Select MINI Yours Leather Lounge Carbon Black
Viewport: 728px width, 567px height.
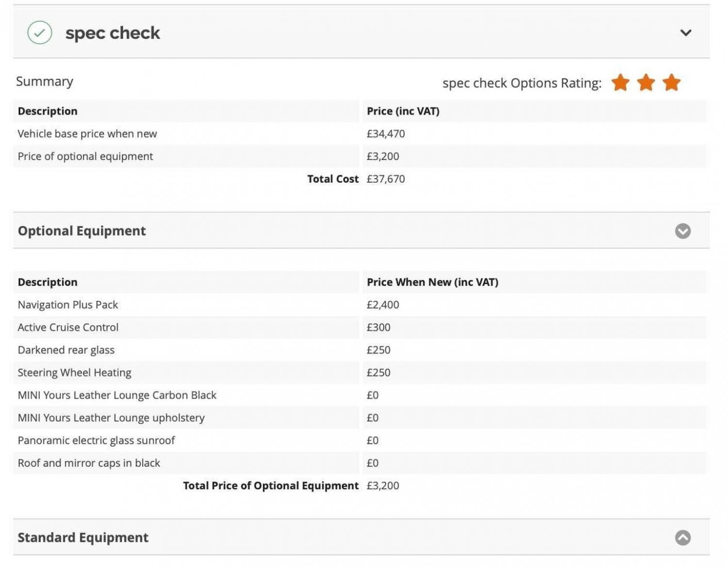coord(117,395)
